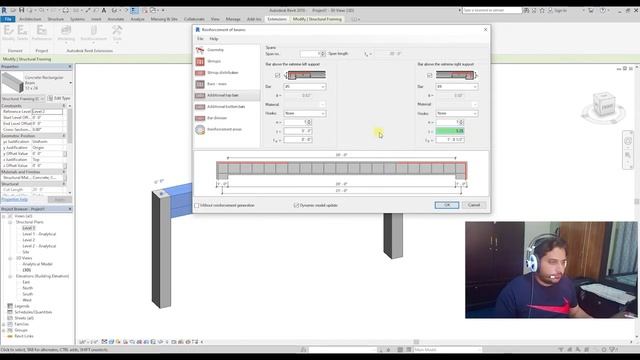Switch to Structure ribbon tab
The width and height of the screenshot is (640, 360).
[x=56, y=19]
